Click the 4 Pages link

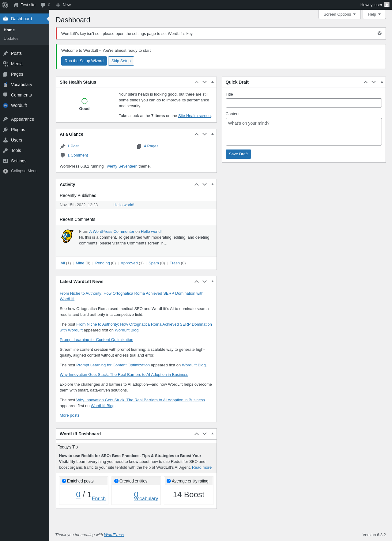(x=151, y=146)
